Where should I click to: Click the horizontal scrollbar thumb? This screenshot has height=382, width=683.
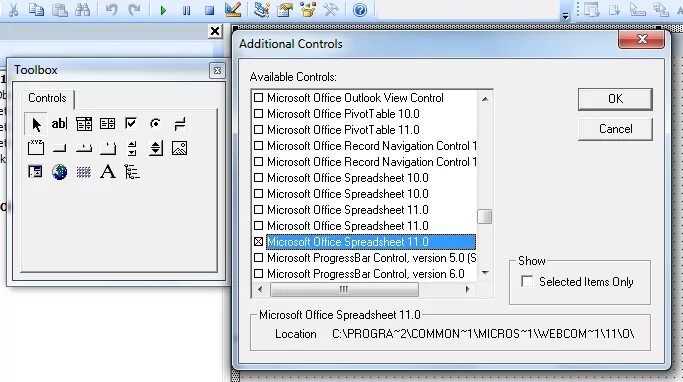point(344,289)
